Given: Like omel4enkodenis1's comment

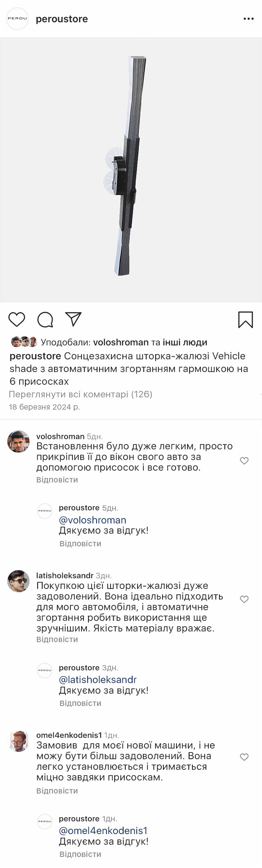Looking at the screenshot, I should point(244,757).
